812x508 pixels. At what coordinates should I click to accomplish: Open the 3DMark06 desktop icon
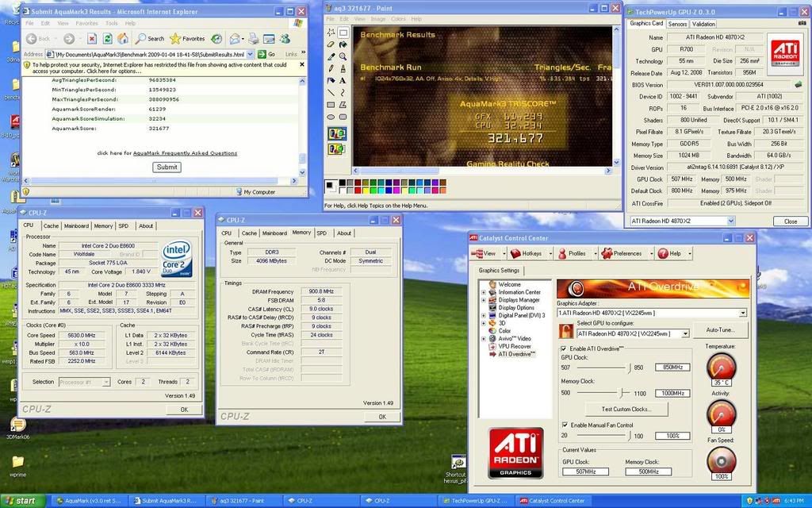[x=17, y=428]
